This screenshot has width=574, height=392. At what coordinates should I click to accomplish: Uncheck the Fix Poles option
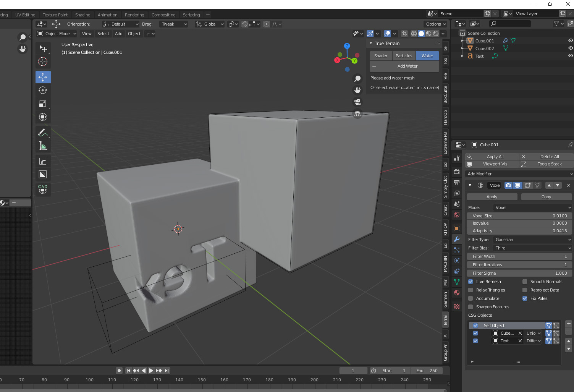tap(525, 298)
